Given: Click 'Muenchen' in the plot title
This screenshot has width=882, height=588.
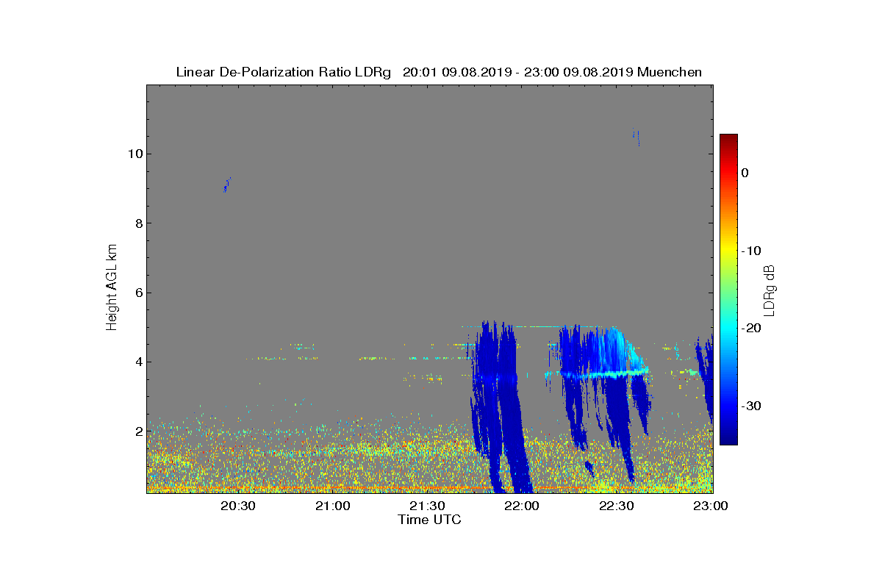Looking at the screenshot, I should tap(670, 72).
